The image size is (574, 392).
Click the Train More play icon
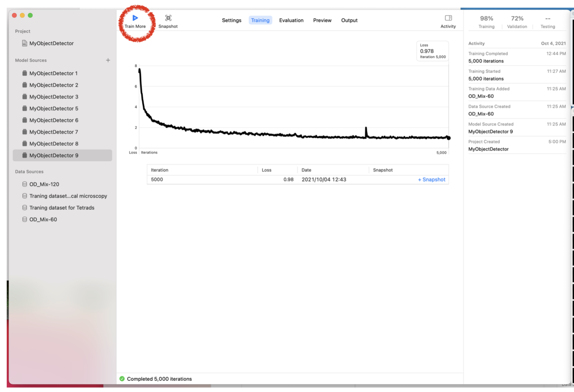[x=135, y=18]
